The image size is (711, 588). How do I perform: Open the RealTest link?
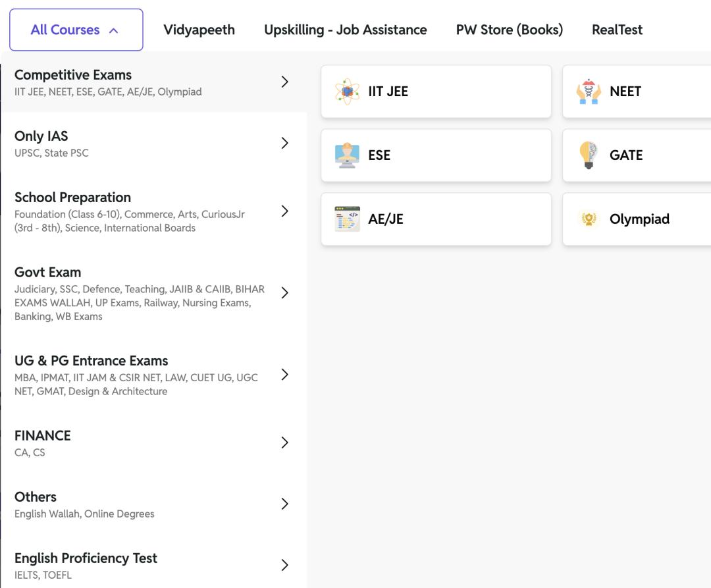point(617,30)
